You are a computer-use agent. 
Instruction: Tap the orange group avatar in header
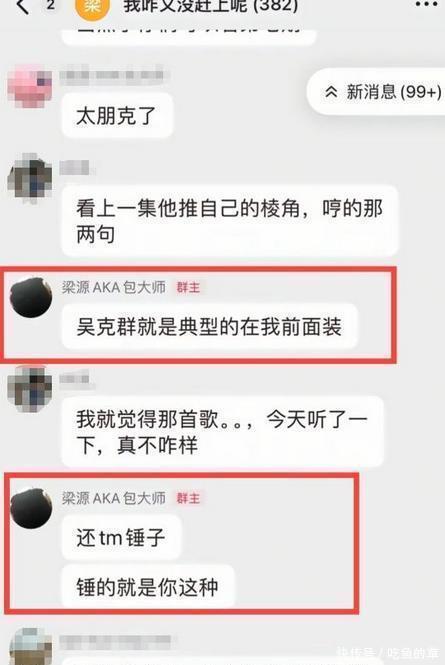(92, 7)
